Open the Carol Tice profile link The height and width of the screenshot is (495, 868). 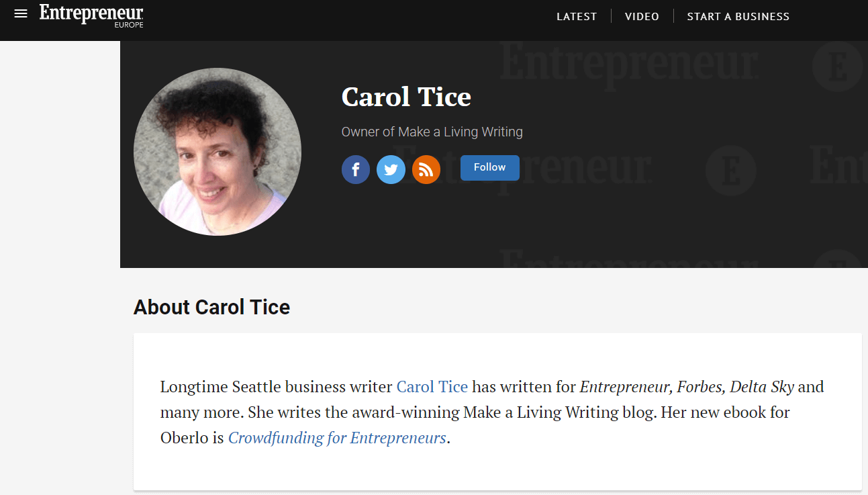432,387
